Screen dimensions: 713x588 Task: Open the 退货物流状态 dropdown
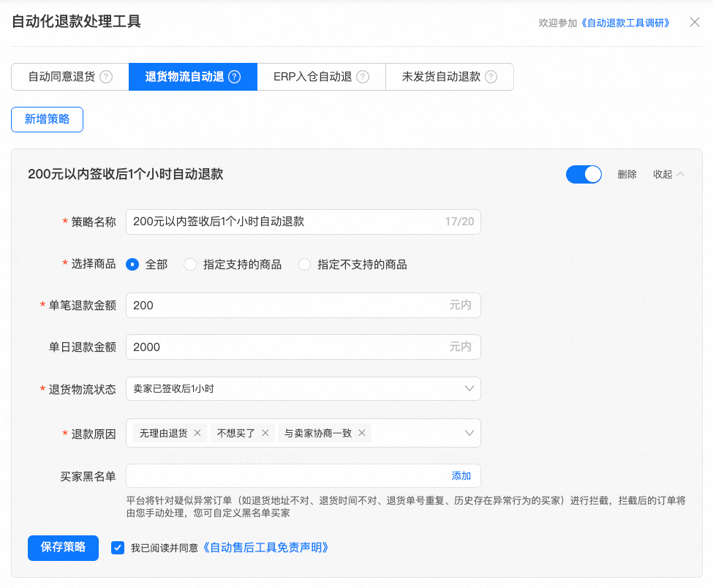tap(303, 389)
